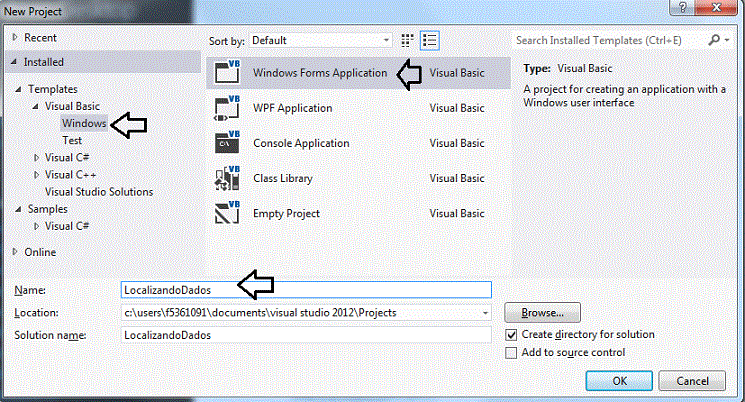Collapse the Visual Basic tree node
745x402 pixels.
(36, 106)
